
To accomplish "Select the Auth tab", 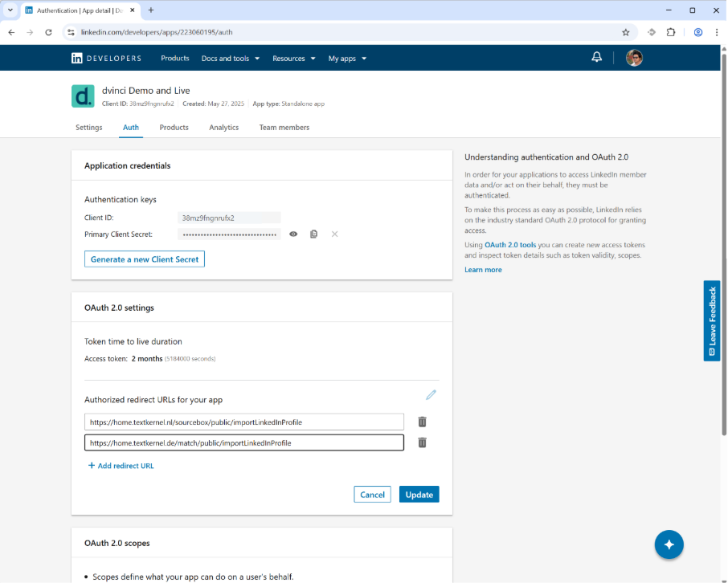I will point(131,127).
